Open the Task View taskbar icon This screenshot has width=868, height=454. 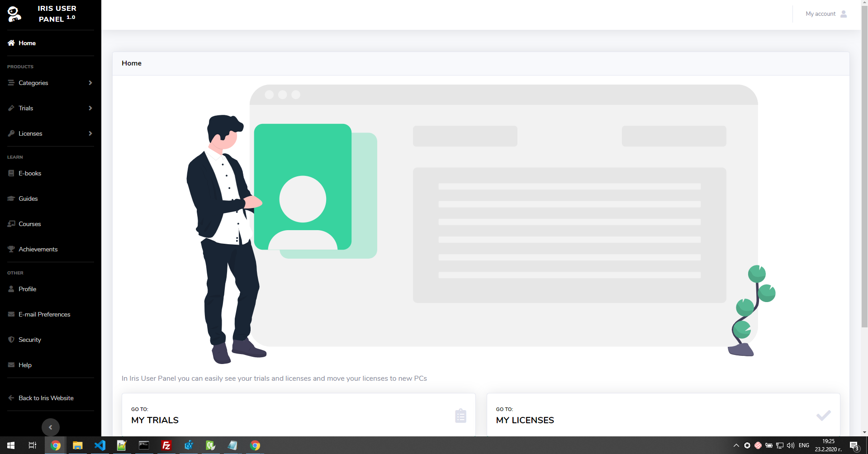pyautogui.click(x=33, y=445)
